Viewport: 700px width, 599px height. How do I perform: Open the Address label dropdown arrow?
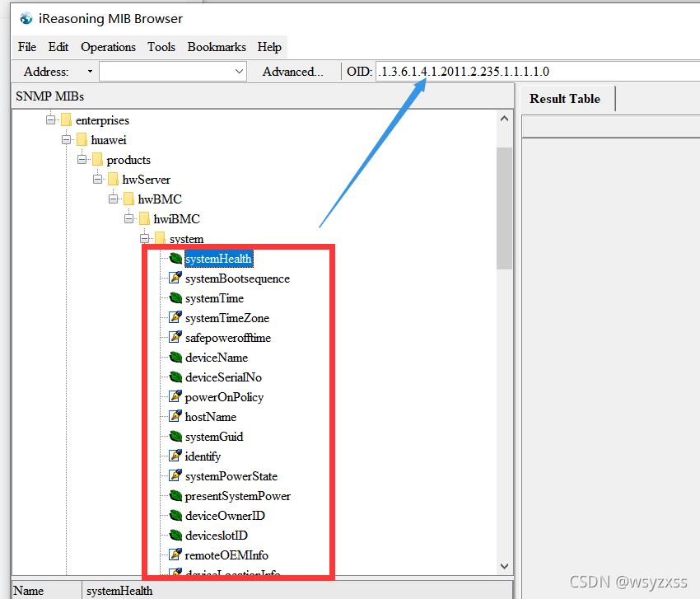pos(91,72)
